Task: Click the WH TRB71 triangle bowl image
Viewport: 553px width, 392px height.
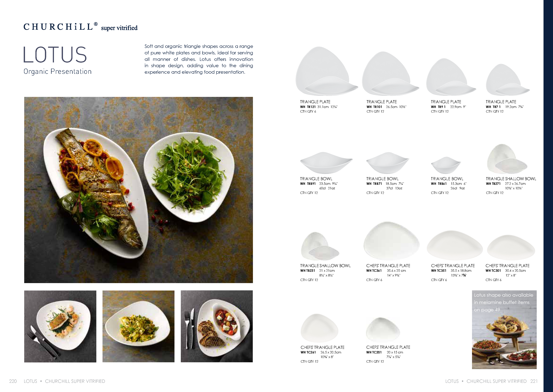Action: (387, 163)
